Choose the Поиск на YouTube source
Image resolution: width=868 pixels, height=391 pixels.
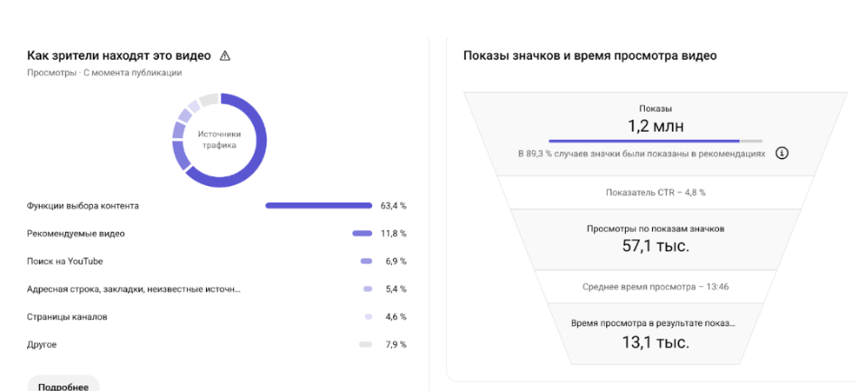(65, 261)
